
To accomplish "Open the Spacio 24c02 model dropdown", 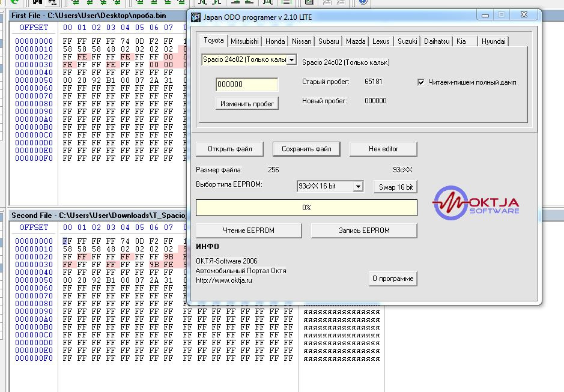I will click(x=292, y=59).
